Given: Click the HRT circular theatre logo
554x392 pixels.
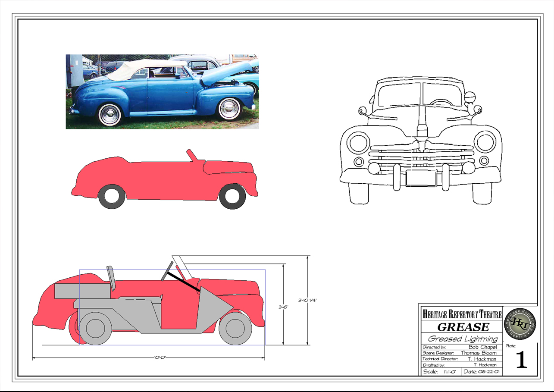Looking at the screenshot, I should pos(520,323).
